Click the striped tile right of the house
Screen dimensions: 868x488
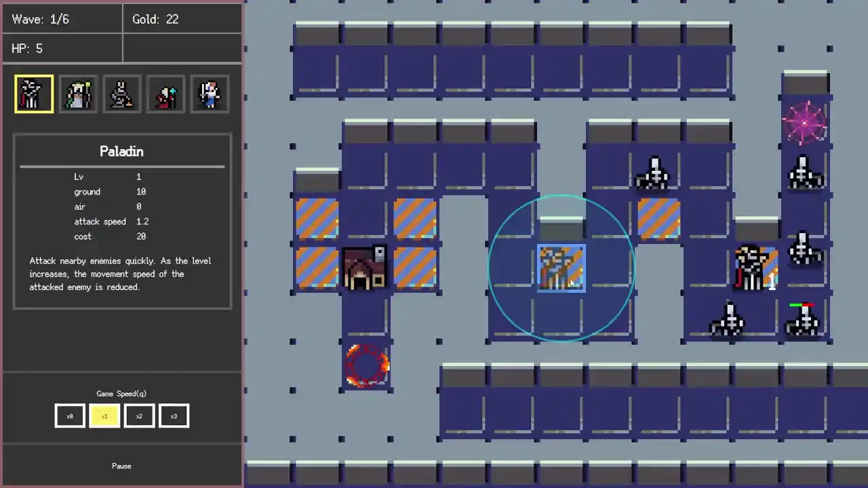pos(415,268)
